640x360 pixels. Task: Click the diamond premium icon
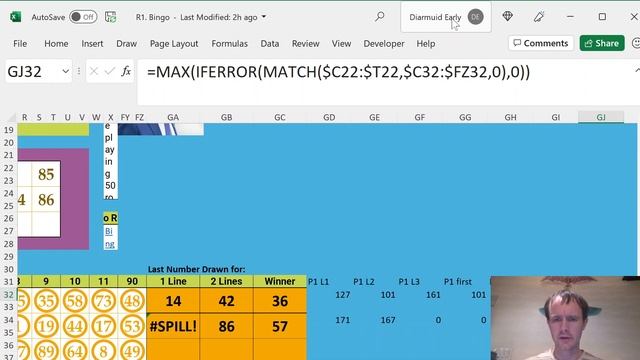pos(507,16)
